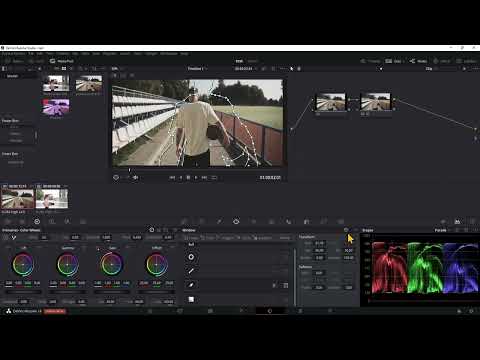Select the second clip thumbnail in the clip strip
The height and width of the screenshot is (360, 480).
click(x=52, y=199)
